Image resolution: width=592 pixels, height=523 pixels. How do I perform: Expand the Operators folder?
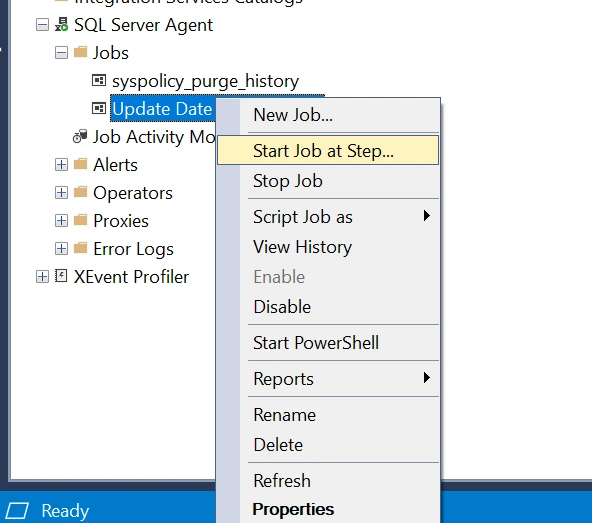[x=61, y=193]
